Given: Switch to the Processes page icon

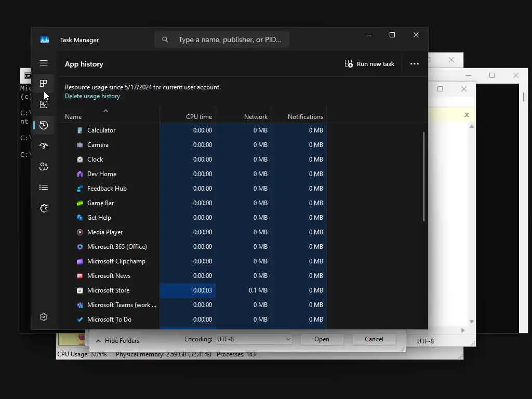Looking at the screenshot, I should [44, 84].
